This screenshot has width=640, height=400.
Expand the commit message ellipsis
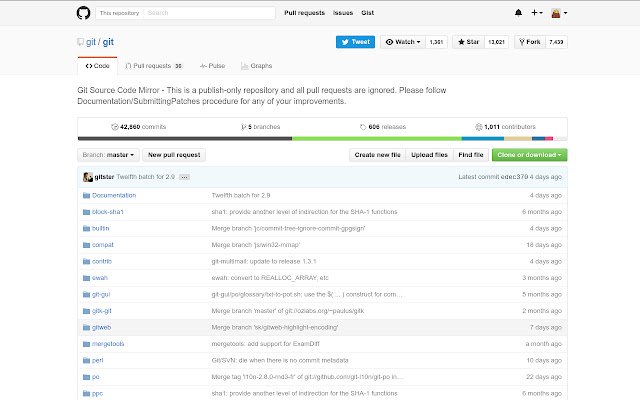point(184,177)
